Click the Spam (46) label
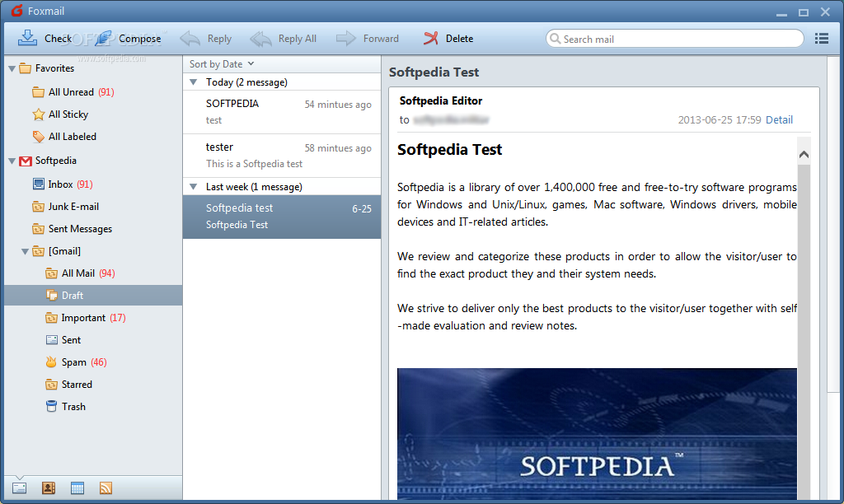Viewport: 844px width, 504px height. pyautogui.click(x=84, y=362)
